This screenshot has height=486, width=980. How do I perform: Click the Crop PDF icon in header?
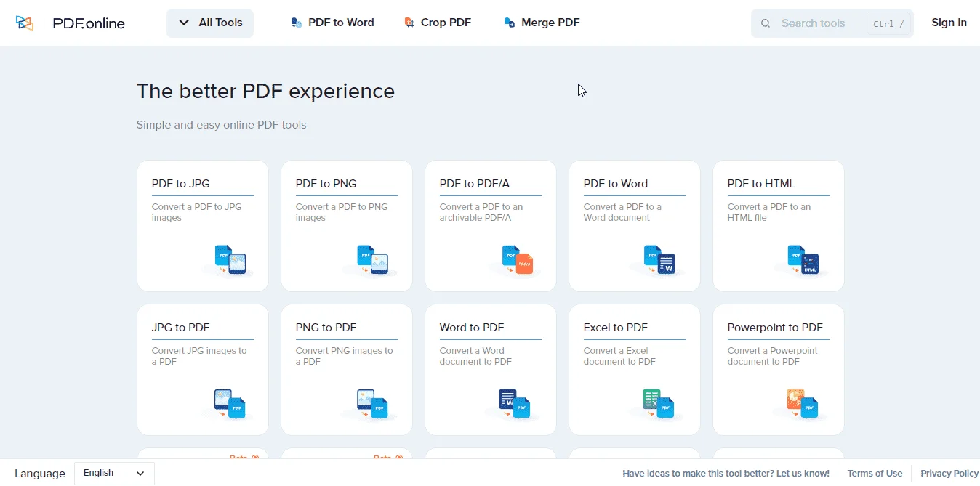pos(409,23)
